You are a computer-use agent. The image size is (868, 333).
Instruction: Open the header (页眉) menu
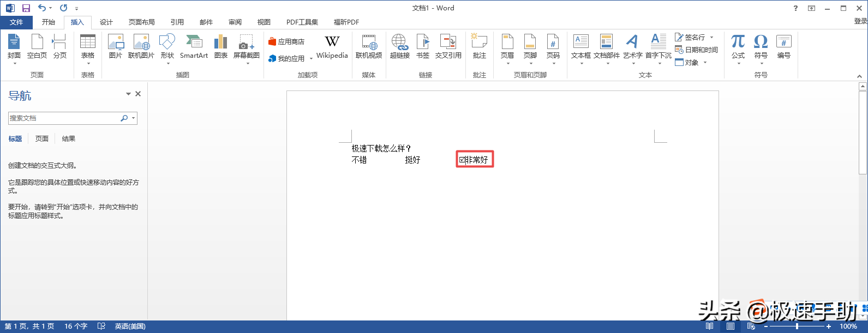(507, 49)
